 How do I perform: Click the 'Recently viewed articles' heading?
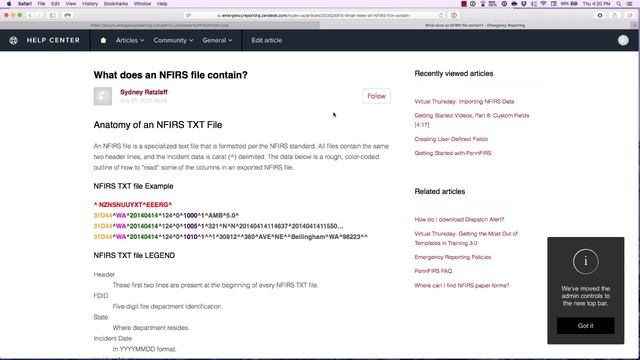(454, 74)
